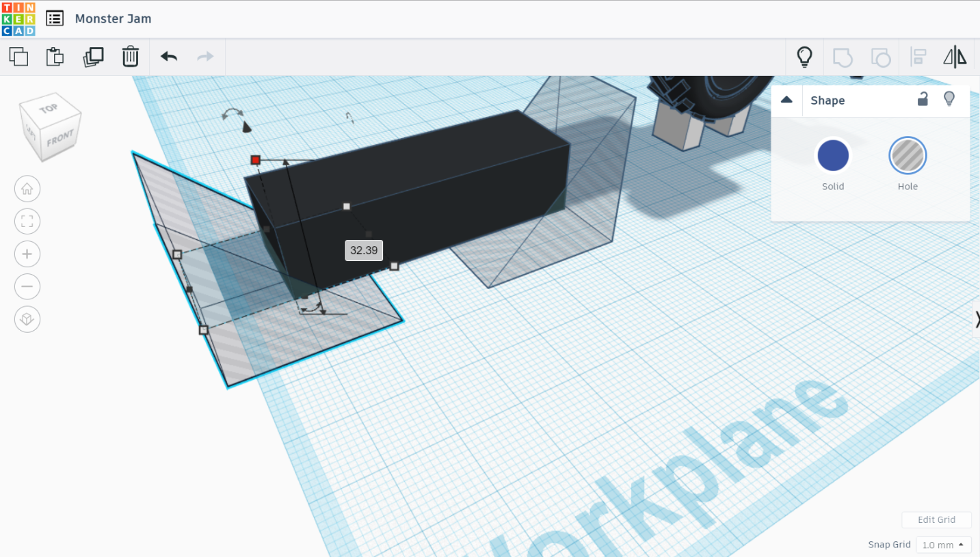
Task: Open the Align tool
Action: [918, 57]
